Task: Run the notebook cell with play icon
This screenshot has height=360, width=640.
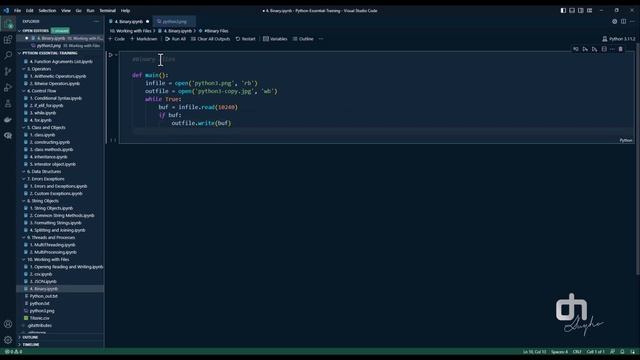Action: coord(111,55)
